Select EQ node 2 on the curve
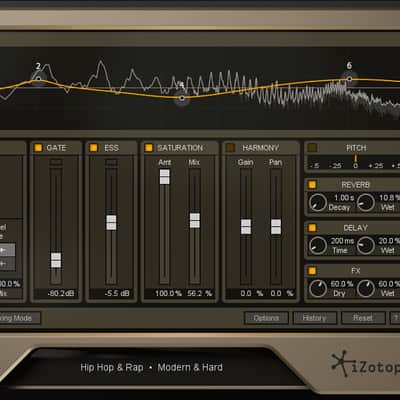This screenshot has height=400, width=400. (38, 79)
